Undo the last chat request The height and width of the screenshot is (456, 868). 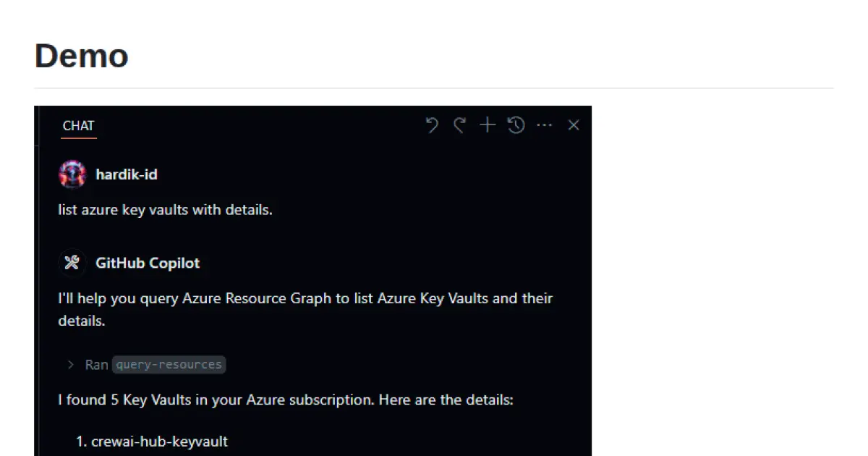[x=432, y=124]
